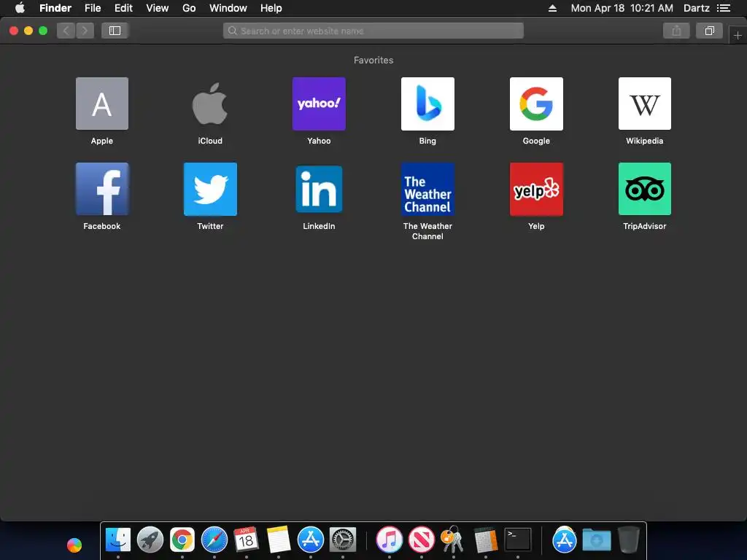Click the search or website address field

[373, 31]
